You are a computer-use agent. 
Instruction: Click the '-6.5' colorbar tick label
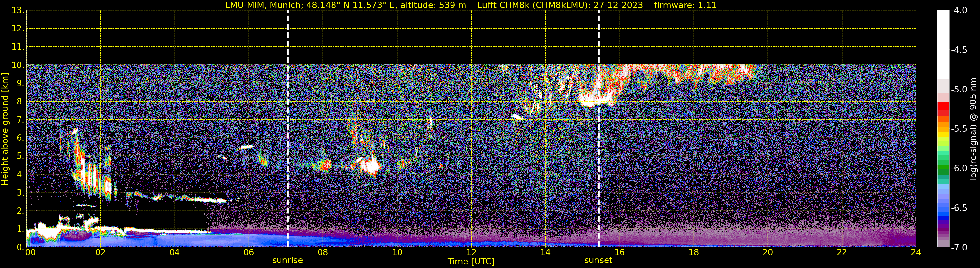tap(959, 208)
